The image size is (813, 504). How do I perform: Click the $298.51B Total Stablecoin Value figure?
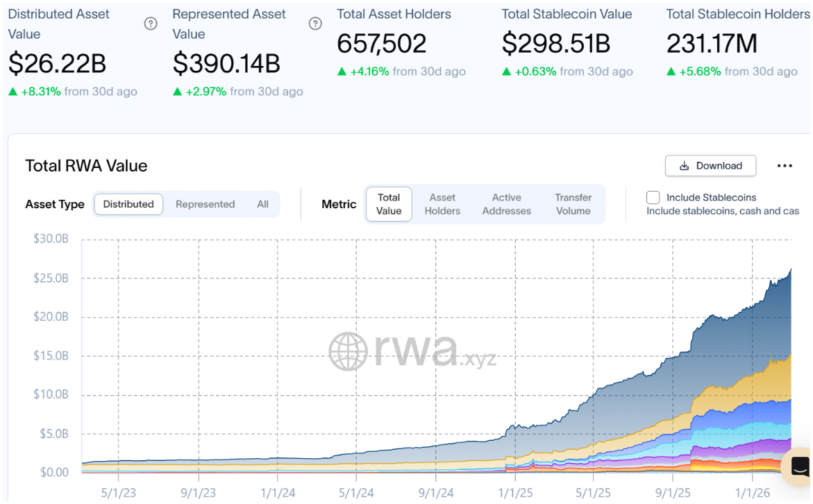click(x=555, y=44)
